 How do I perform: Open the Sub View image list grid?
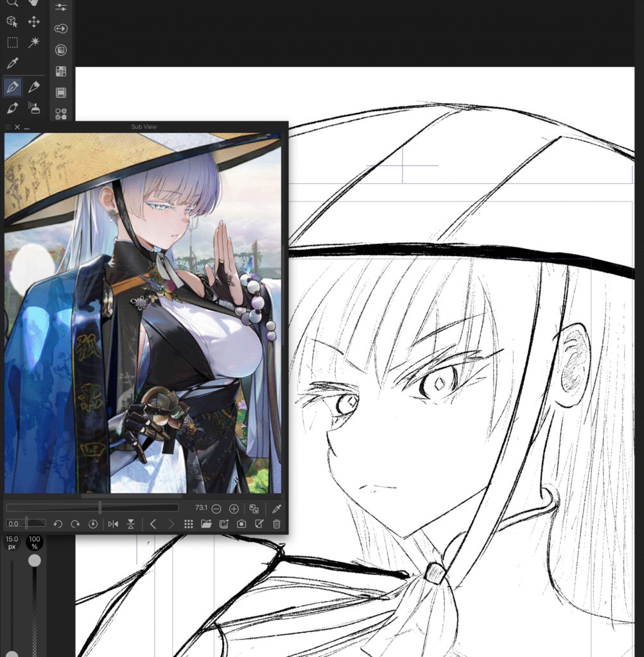coord(188,524)
